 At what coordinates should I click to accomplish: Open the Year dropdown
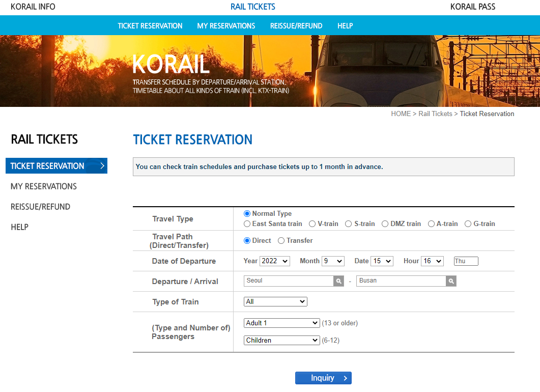point(274,261)
